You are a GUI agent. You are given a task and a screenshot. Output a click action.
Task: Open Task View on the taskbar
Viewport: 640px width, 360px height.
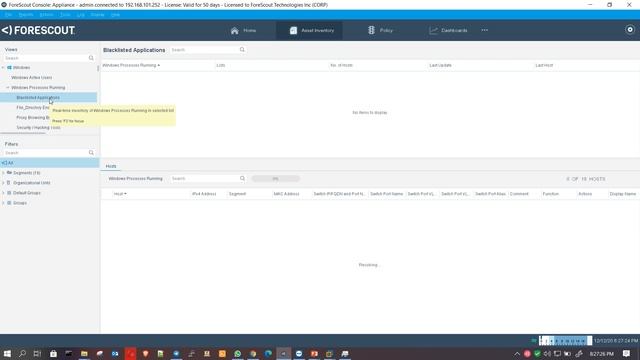tap(37, 353)
